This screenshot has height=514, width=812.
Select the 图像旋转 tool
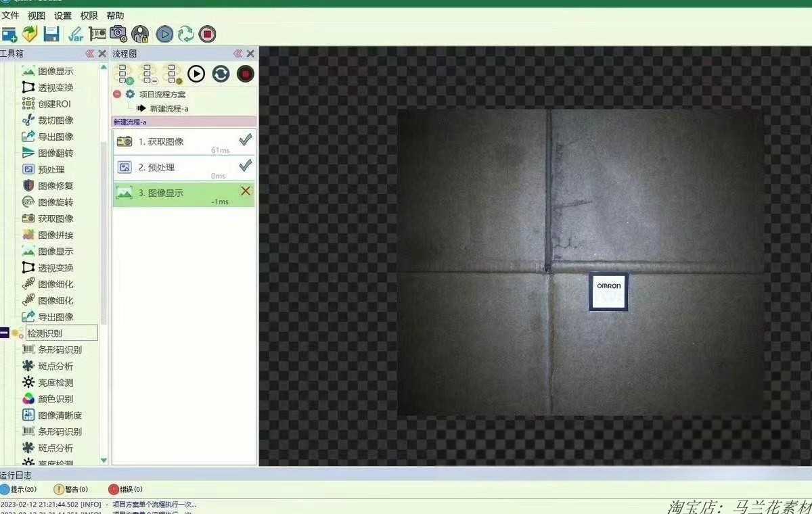[x=48, y=202]
